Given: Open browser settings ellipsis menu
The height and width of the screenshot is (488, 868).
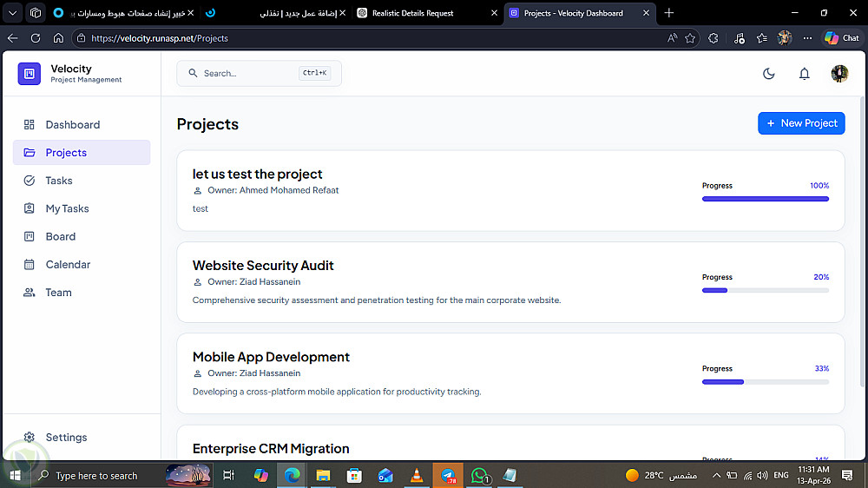Looking at the screenshot, I should point(807,38).
